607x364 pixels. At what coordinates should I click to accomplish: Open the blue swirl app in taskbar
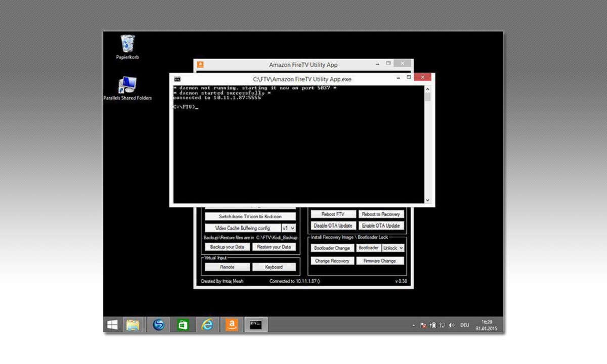point(159,325)
